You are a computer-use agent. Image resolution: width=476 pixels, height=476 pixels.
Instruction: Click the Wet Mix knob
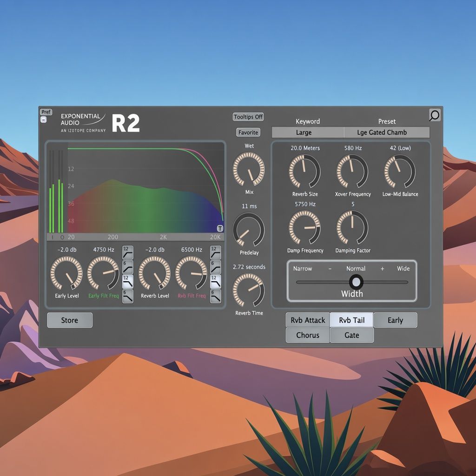[249, 169]
